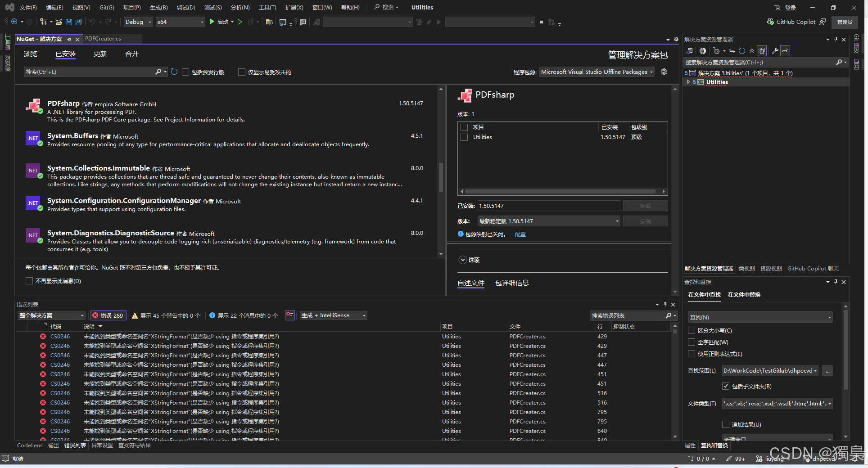
Task: Enable 全字匹配 whole word checkbox
Action: [x=692, y=342]
